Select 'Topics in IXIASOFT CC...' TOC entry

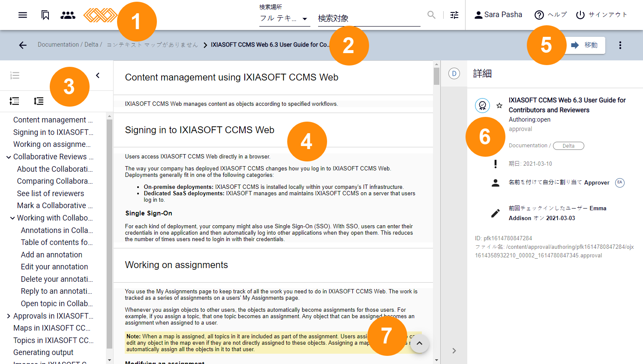coord(53,340)
